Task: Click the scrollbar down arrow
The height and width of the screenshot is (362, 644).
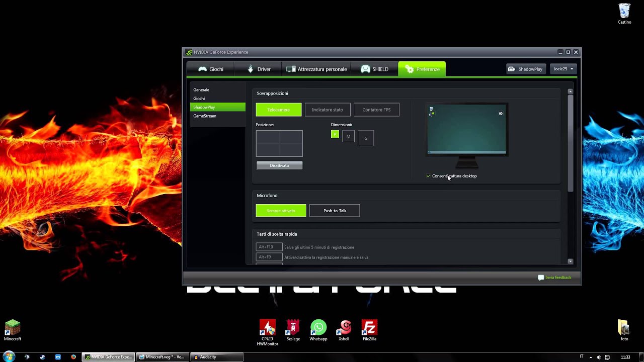Action: (x=570, y=261)
